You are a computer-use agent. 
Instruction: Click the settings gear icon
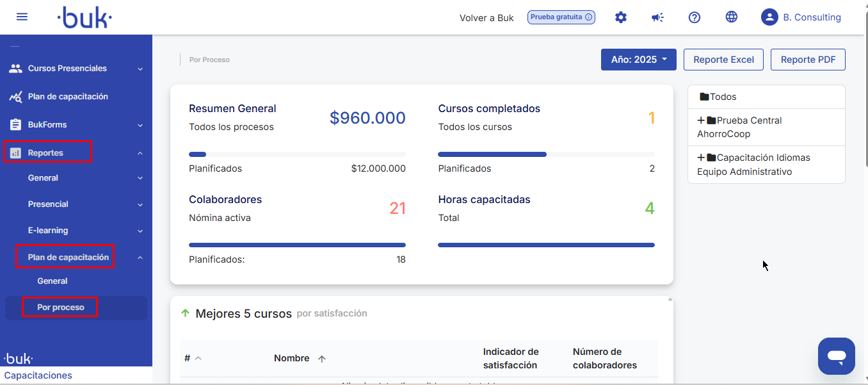tap(620, 17)
